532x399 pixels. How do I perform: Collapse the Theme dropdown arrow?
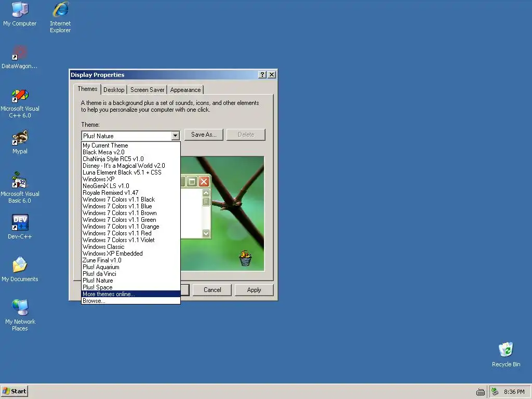175,136
